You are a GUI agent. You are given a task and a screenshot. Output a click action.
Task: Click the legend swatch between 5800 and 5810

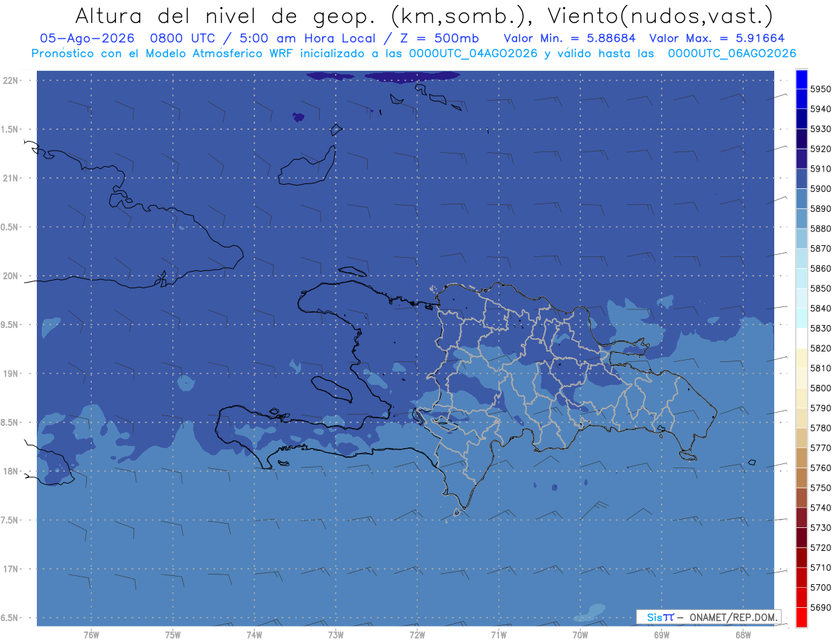(x=801, y=378)
